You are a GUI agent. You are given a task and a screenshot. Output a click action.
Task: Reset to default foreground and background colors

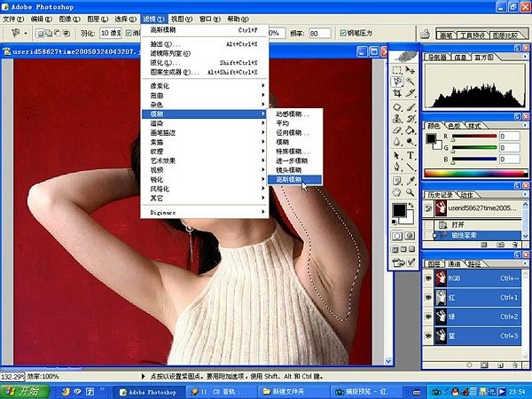coord(395,222)
